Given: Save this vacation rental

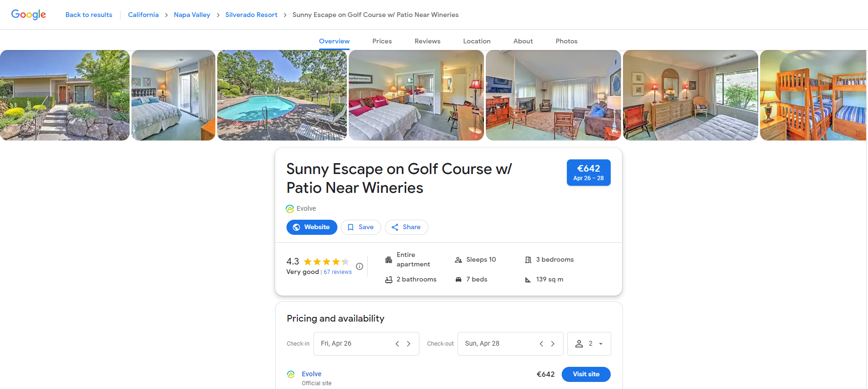Looking at the screenshot, I should point(361,227).
